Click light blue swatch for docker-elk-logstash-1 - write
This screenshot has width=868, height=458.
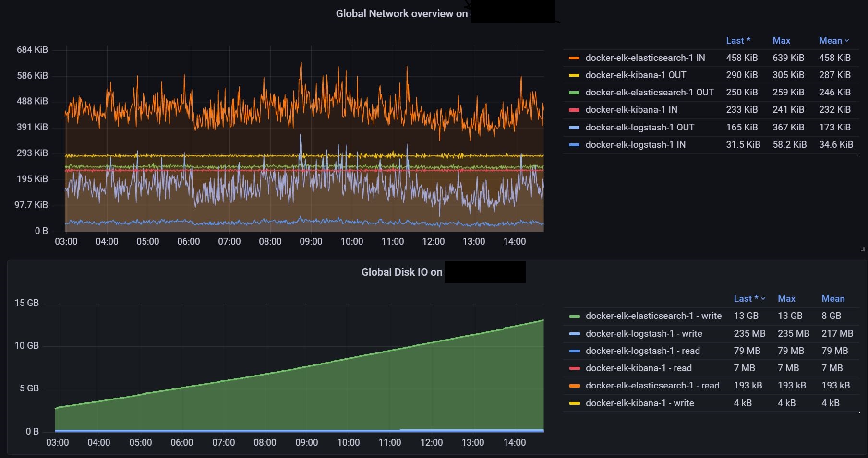click(x=574, y=334)
